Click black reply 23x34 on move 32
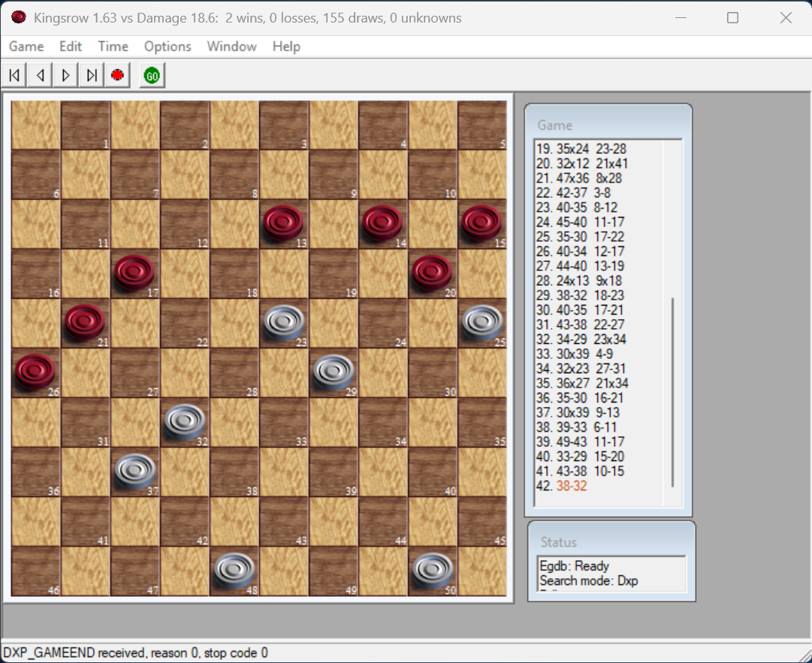Viewport: 812px width, 663px height. [x=611, y=339]
